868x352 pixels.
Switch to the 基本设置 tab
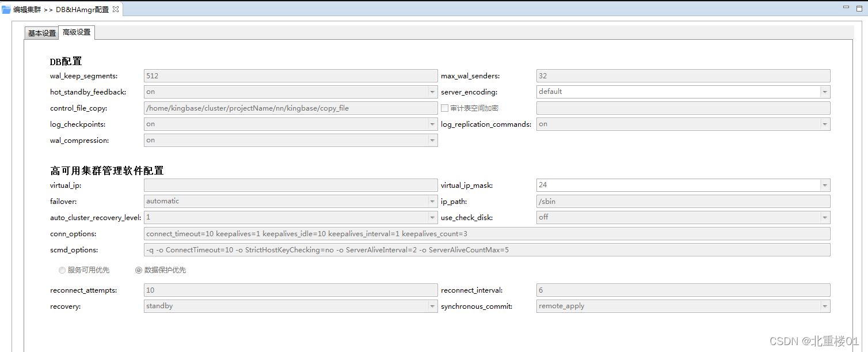(x=42, y=33)
